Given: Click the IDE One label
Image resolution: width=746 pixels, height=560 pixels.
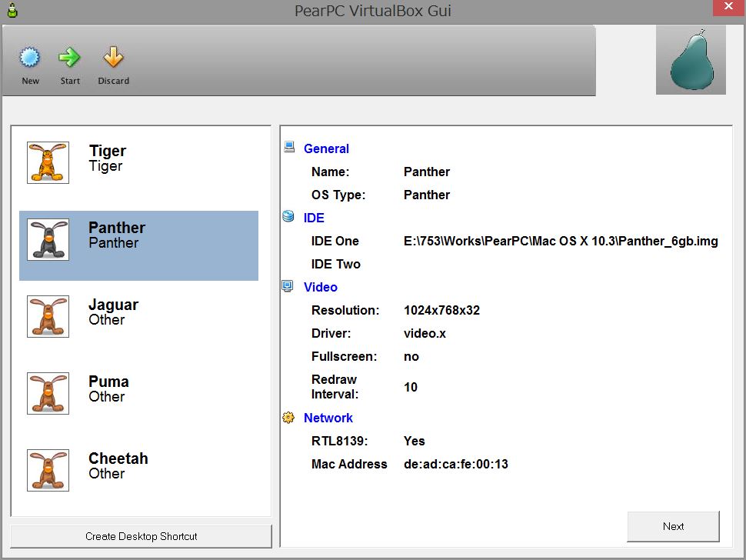Looking at the screenshot, I should pos(335,242).
